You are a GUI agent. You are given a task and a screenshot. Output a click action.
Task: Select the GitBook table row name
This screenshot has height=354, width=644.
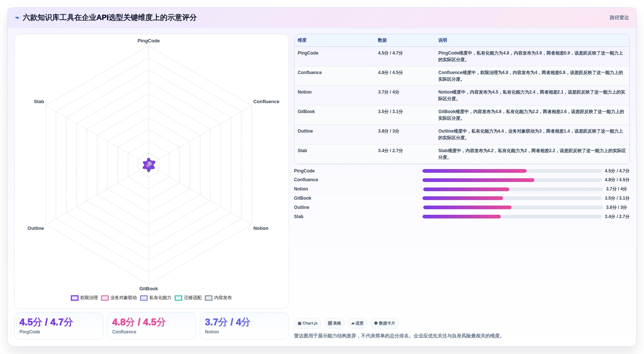pos(306,112)
